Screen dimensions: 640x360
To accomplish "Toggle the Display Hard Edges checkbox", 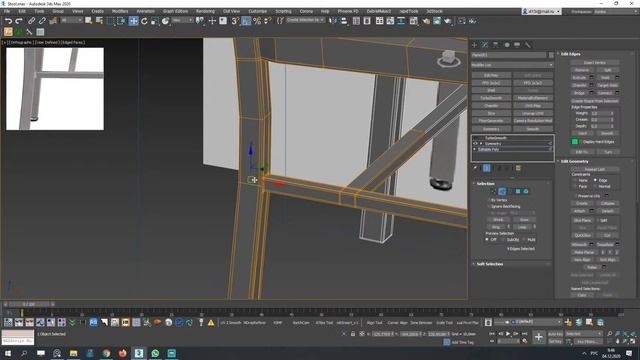I will click(x=581, y=142).
